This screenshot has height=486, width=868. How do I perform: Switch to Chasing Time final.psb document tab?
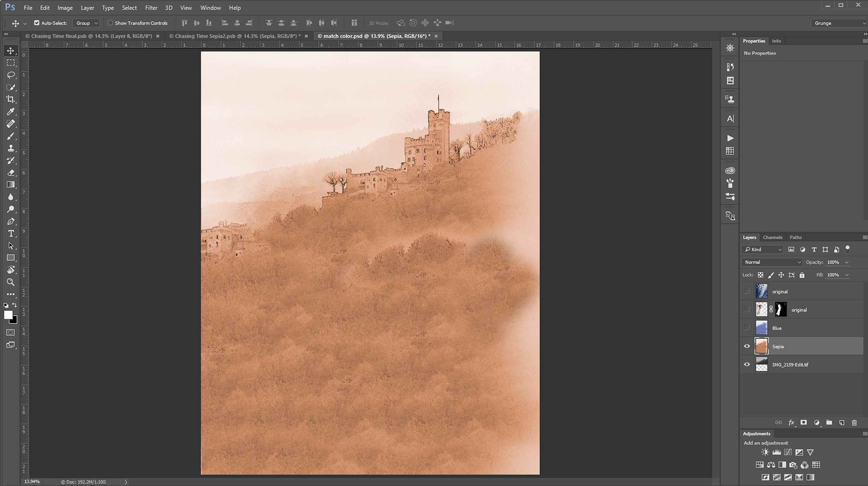coord(91,36)
